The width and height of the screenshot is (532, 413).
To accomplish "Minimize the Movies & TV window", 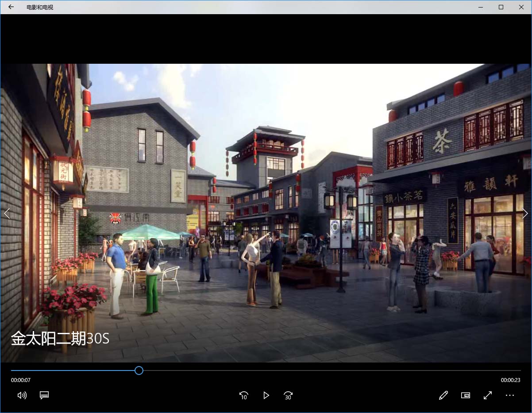I will [481, 7].
